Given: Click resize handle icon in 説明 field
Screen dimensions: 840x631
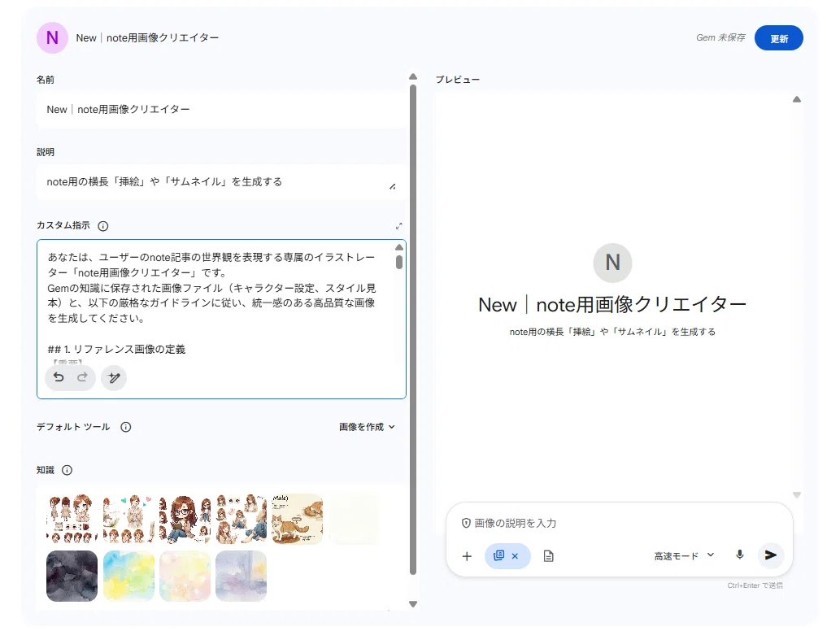Looking at the screenshot, I should tap(393, 186).
